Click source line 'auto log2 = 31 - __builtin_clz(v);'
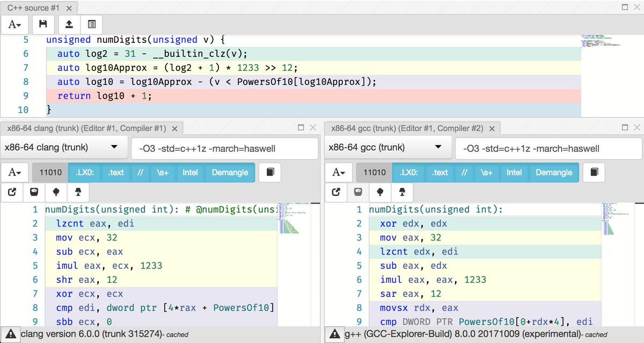This screenshot has width=644, height=343. coord(152,54)
